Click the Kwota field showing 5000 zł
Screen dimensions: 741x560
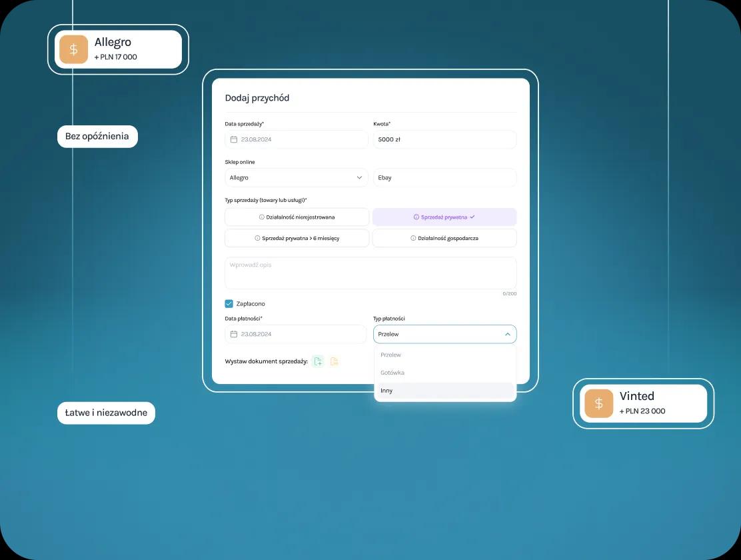tap(444, 139)
